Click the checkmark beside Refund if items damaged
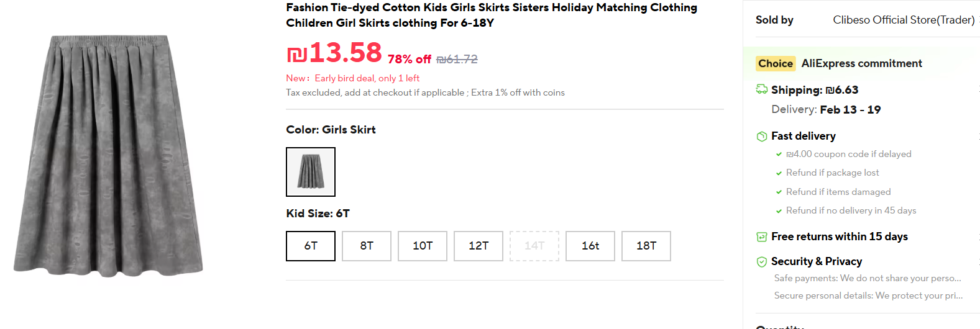The width and height of the screenshot is (980, 329). (x=779, y=192)
